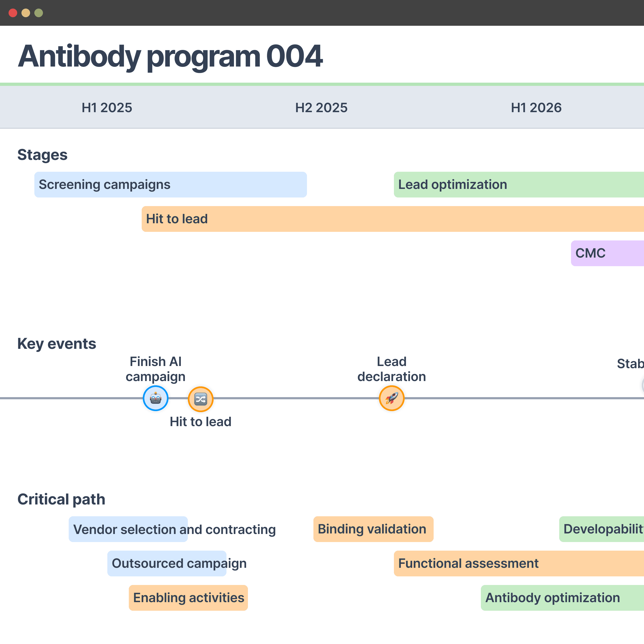Open the Outsourced campaign task

click(179, 563)
